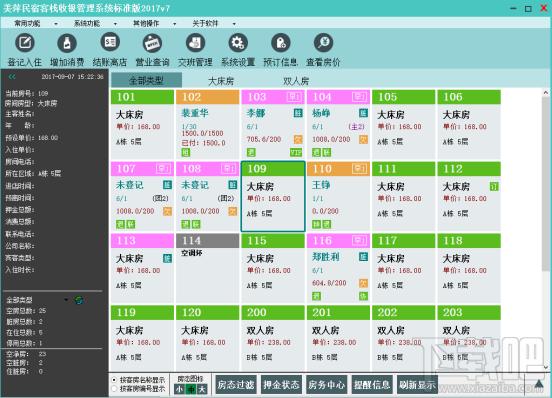
Task: Click the orange 欠 badge in room 116
Action: coord(364,283)
